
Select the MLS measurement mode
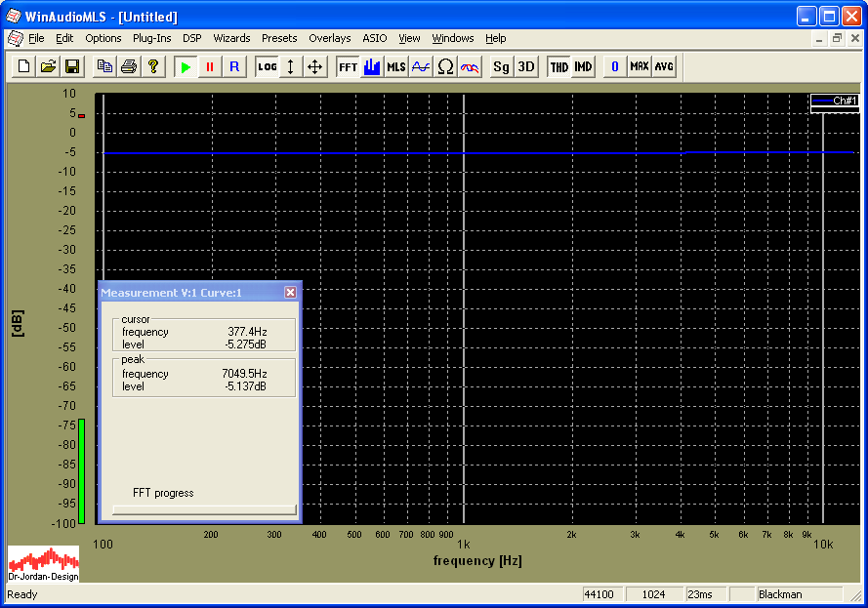pyautogui.click(x=395, y=66)
